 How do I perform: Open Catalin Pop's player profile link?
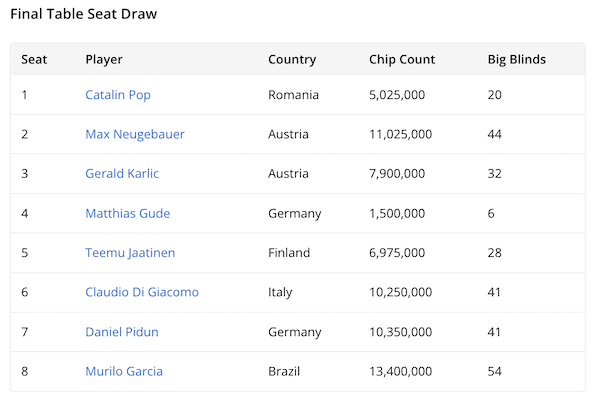118,95
